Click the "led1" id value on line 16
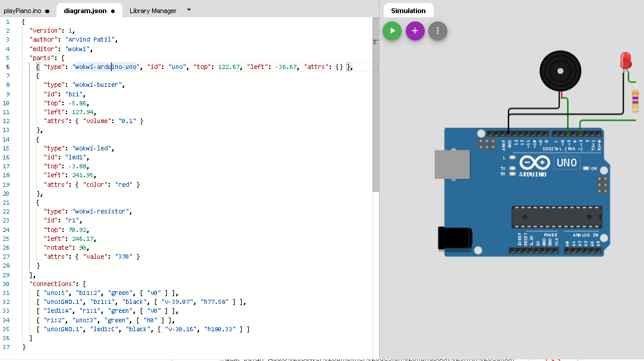 (75, 157)
